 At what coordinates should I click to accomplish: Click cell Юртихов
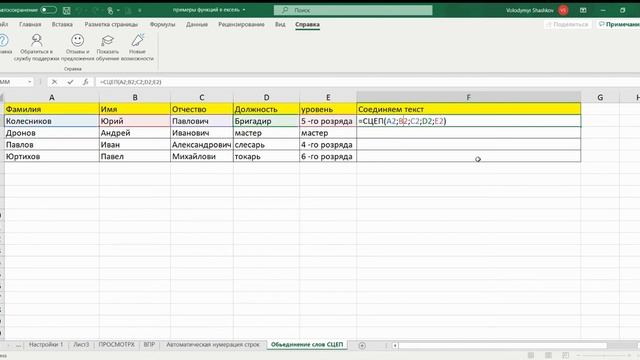point(51,157)
